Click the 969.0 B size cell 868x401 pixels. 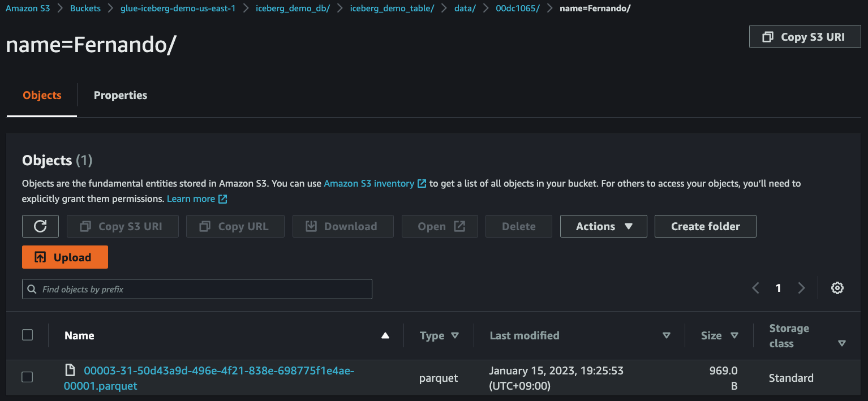tap(724, 378)
